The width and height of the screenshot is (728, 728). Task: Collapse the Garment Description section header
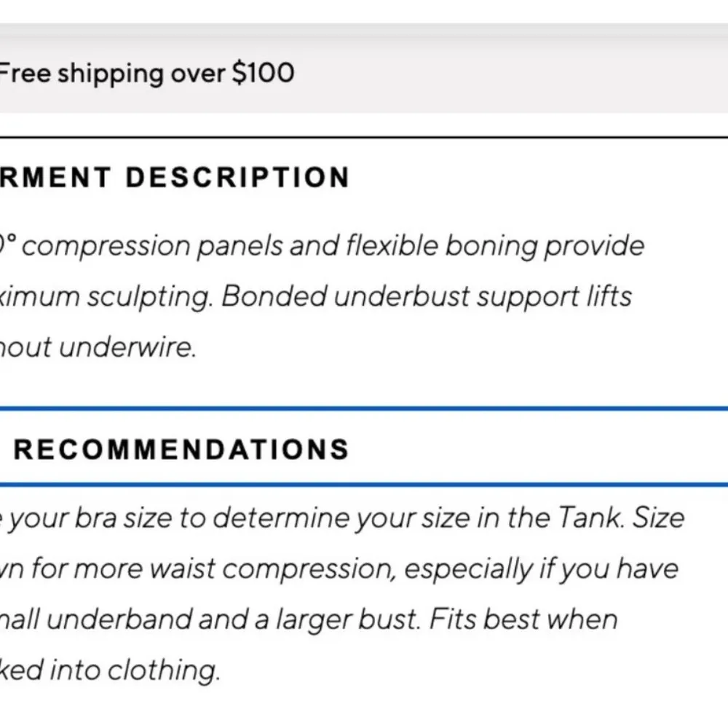(x=175, y=178)
